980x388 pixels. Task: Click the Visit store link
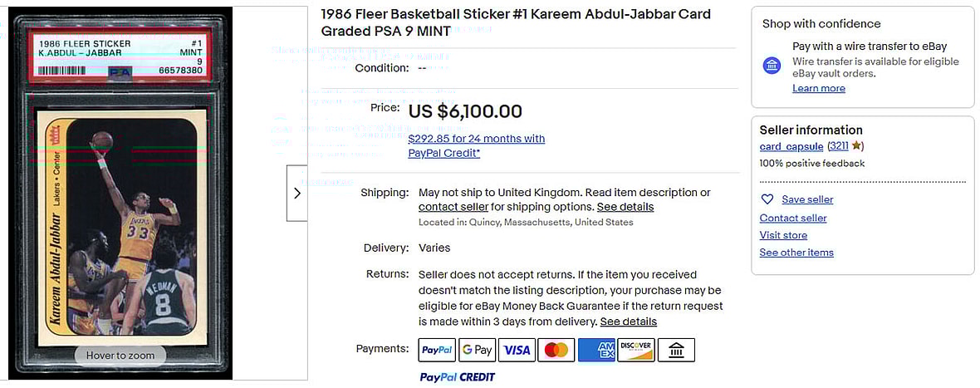(783, 235)
